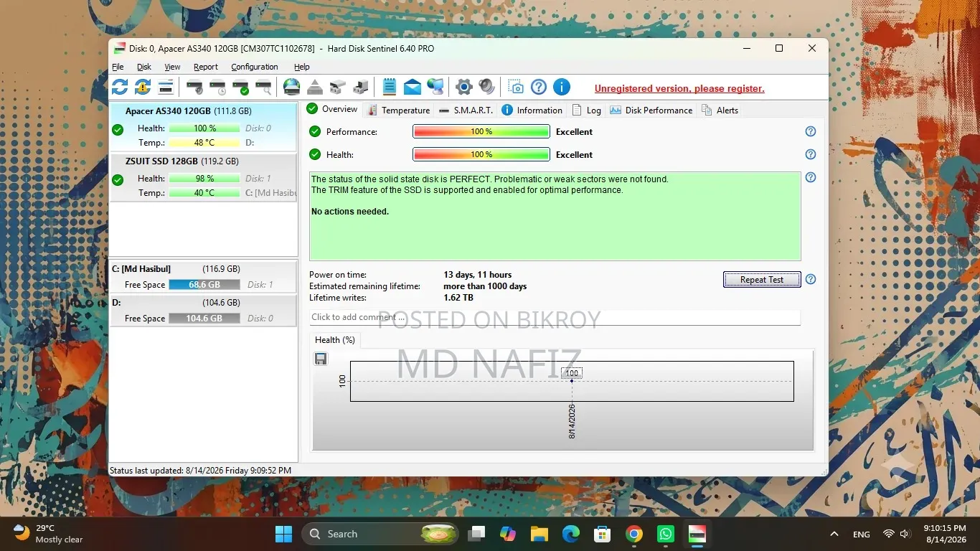The height and width of the screenshot is (551, 980).
Task: Select the D: partition entry
Action: click(203, 311)
